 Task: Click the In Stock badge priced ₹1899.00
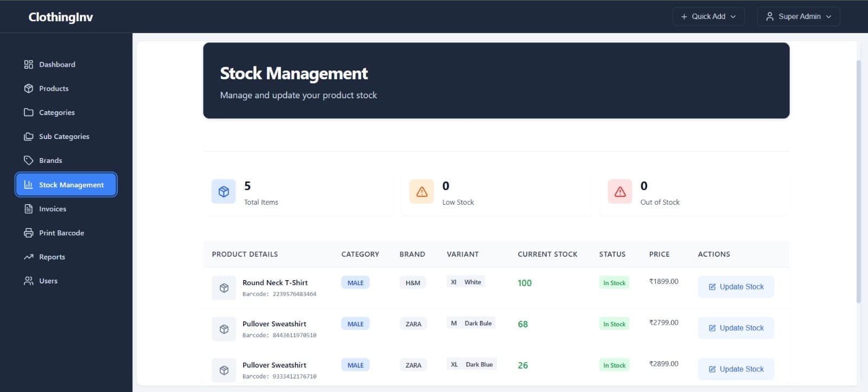click(614, 283)
